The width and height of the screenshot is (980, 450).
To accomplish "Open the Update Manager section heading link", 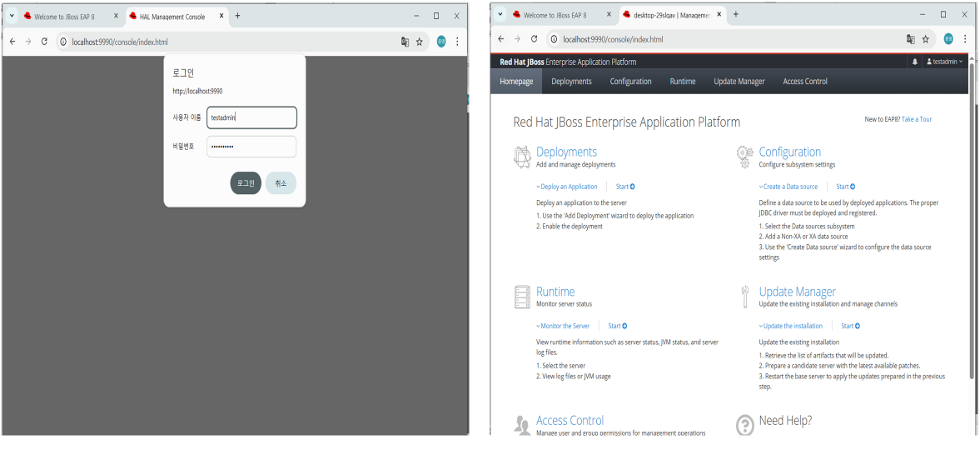I will click(797, 292).
